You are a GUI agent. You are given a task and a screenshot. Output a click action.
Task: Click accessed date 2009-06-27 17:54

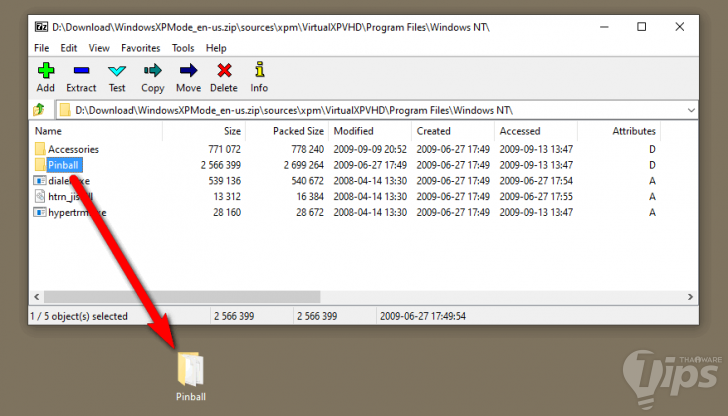pos(536,181)
